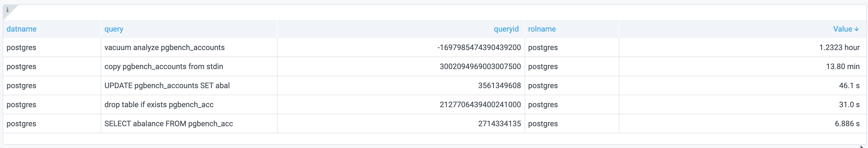The height and width of the screenshot is (148, 868).
Task: Select the SELECT abalance FROM query cell
Action: tap(168, 124)
